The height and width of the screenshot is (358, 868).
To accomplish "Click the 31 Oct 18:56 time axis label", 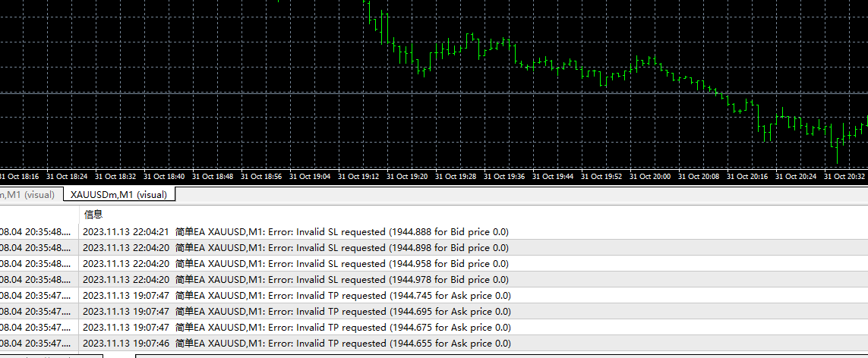I will coord(261,177).
